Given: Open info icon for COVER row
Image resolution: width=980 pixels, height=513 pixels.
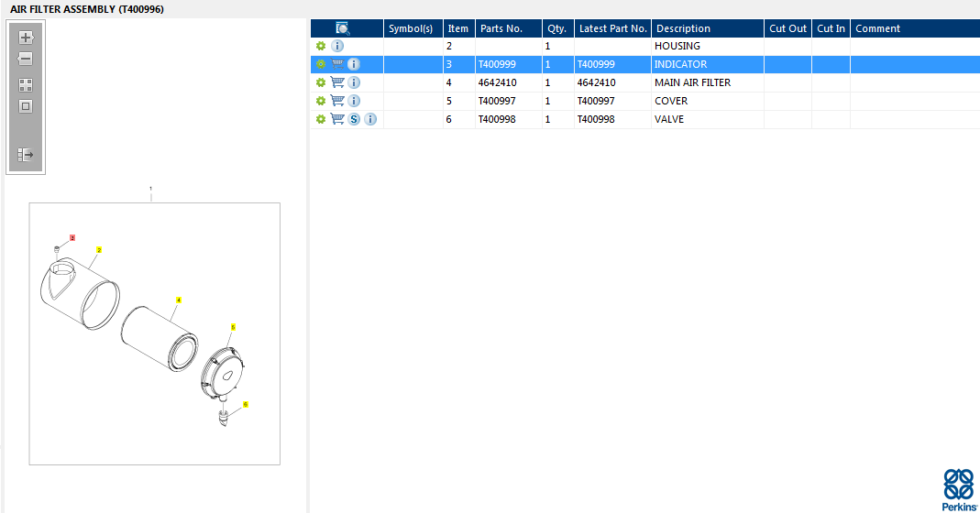Looking at the screenshot, I should click(354, 101).
